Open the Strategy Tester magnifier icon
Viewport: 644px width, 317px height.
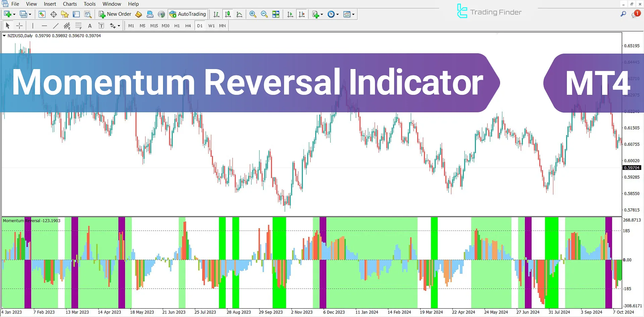(x=88, y=14)
